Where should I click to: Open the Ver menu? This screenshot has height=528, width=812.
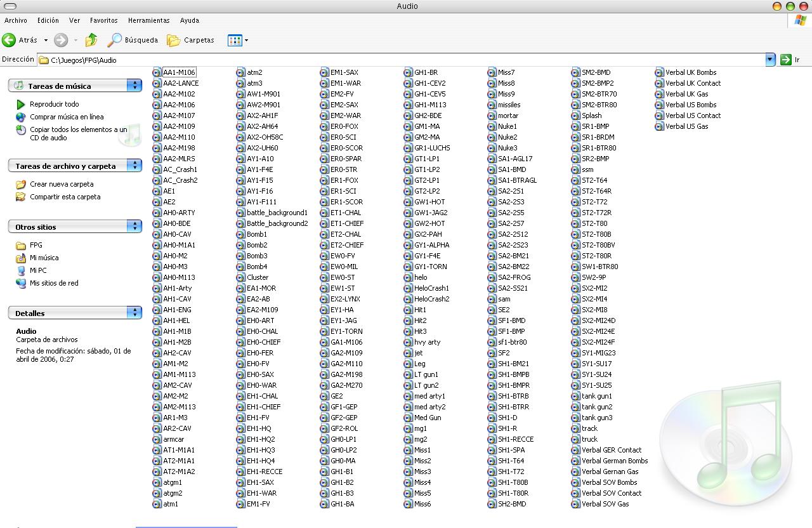pos(74,20)
